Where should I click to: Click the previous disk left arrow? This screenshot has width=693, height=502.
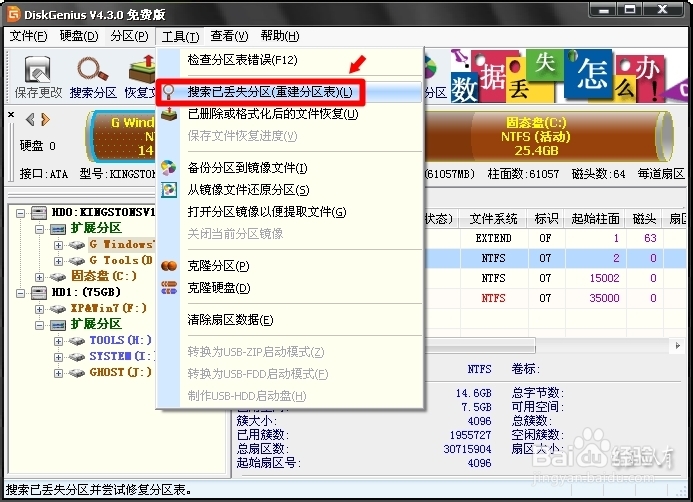(x=30, y=119)
